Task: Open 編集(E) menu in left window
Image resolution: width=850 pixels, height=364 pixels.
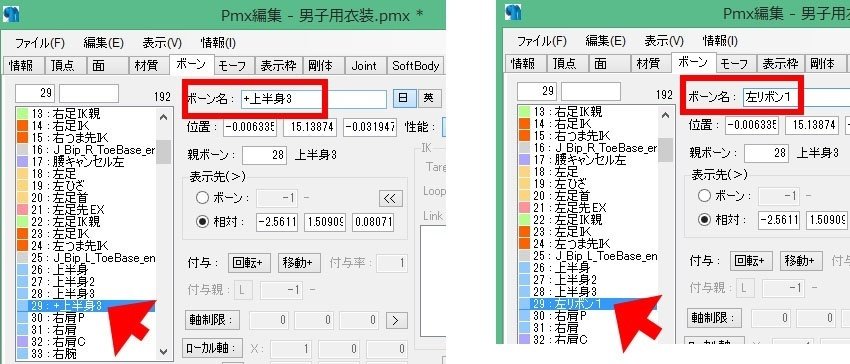Action: 103,43
